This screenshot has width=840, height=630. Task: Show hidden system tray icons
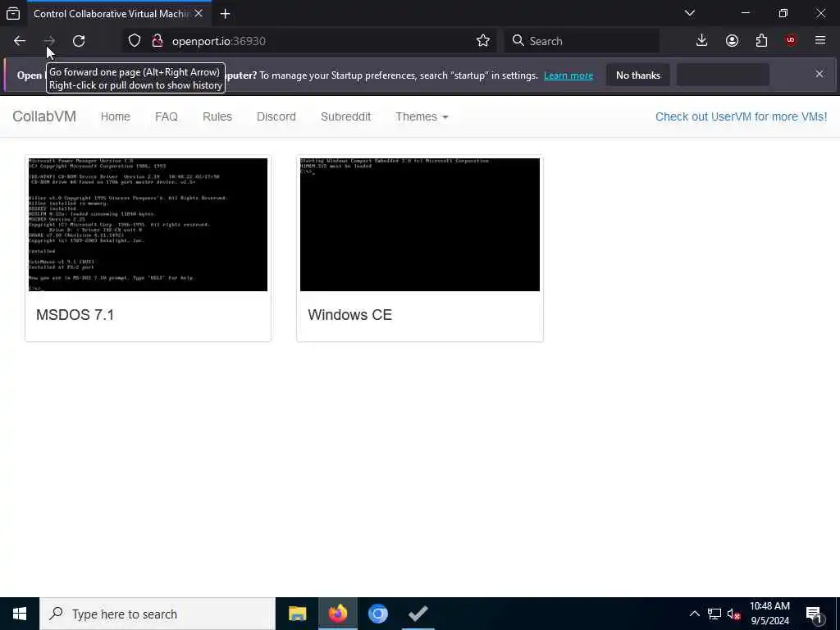coord(694,614)
